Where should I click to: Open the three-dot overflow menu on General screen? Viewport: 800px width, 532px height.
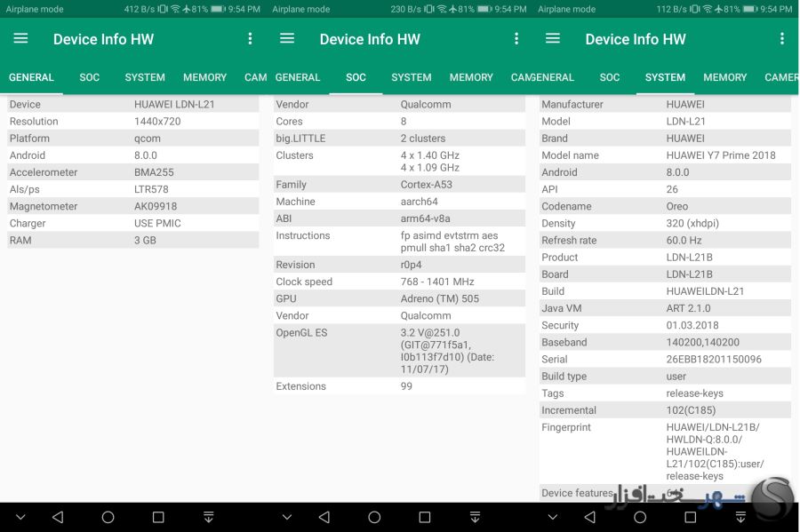pos(250,39)
